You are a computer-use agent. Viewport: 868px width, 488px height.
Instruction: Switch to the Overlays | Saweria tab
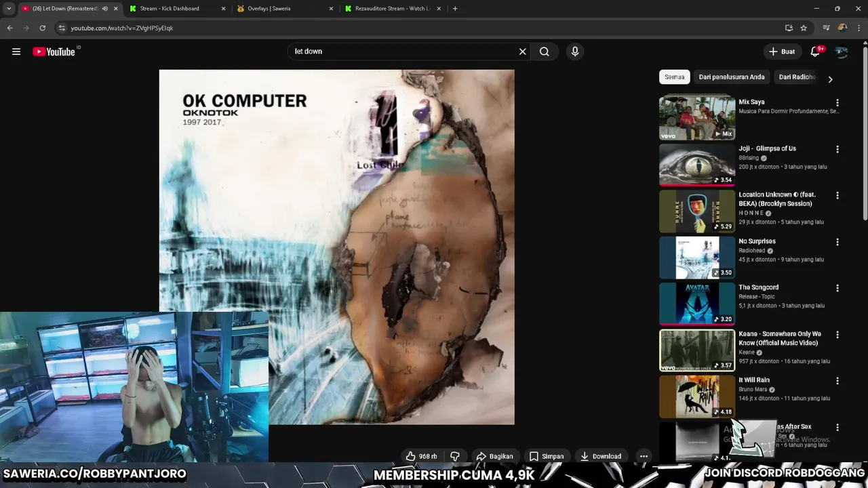(285, 9)
